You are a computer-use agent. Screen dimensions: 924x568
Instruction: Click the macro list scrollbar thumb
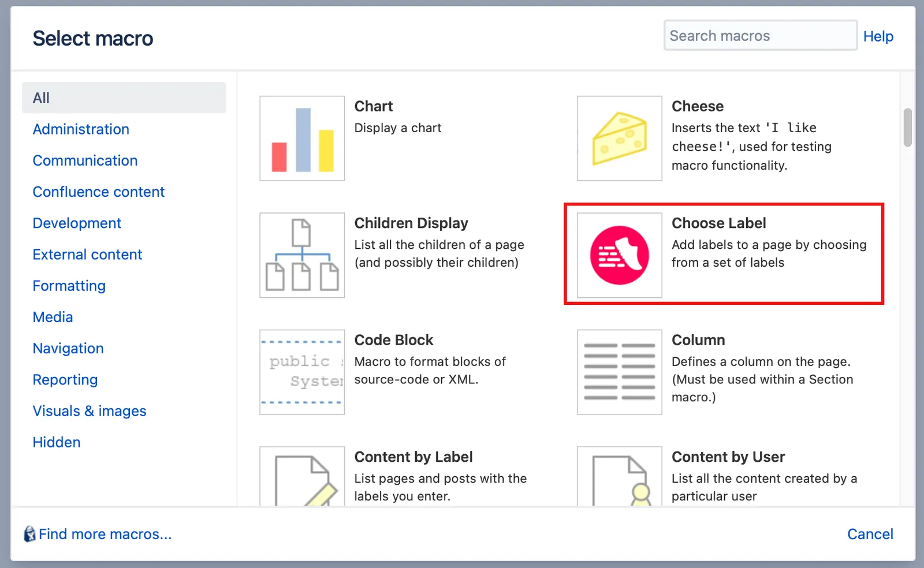tap(908, 128)
